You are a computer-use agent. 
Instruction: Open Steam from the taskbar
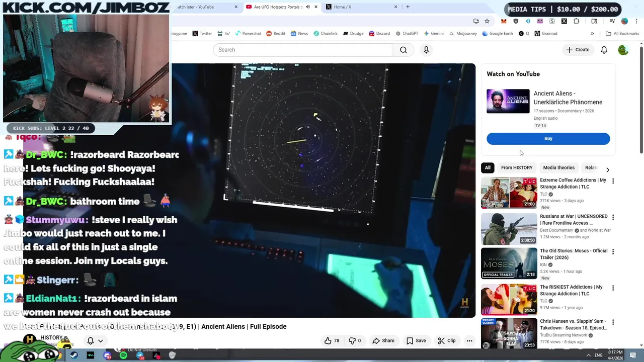pos(74,355)
